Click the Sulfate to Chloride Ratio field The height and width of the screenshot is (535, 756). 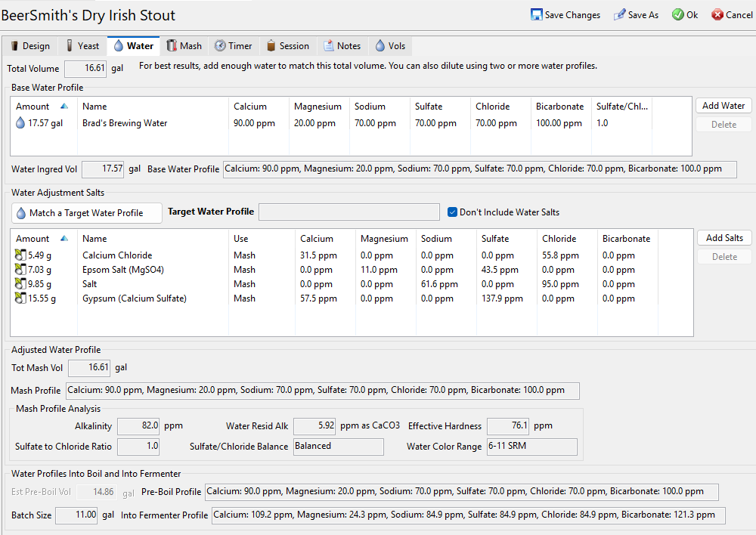[138, 447]
